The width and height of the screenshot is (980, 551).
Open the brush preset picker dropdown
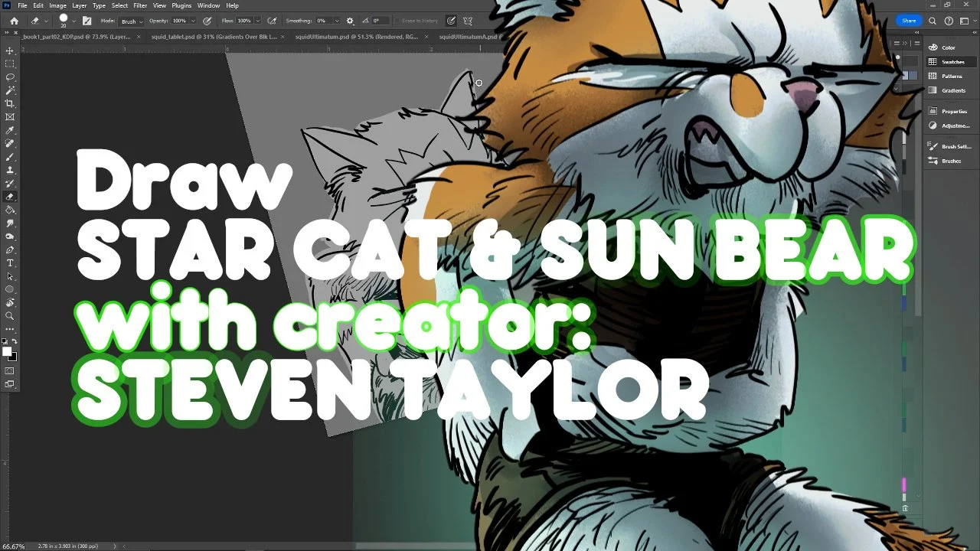pos(73,21)
